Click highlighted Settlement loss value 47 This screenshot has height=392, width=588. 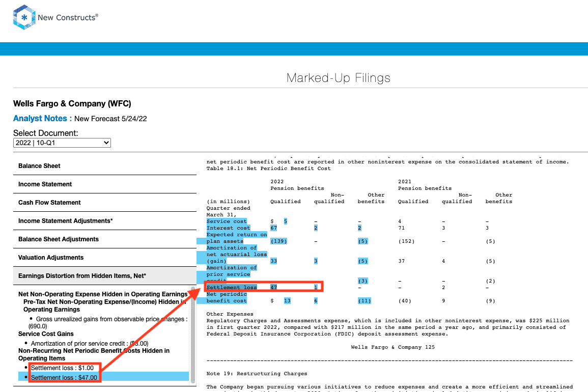[x=274, y=287]
